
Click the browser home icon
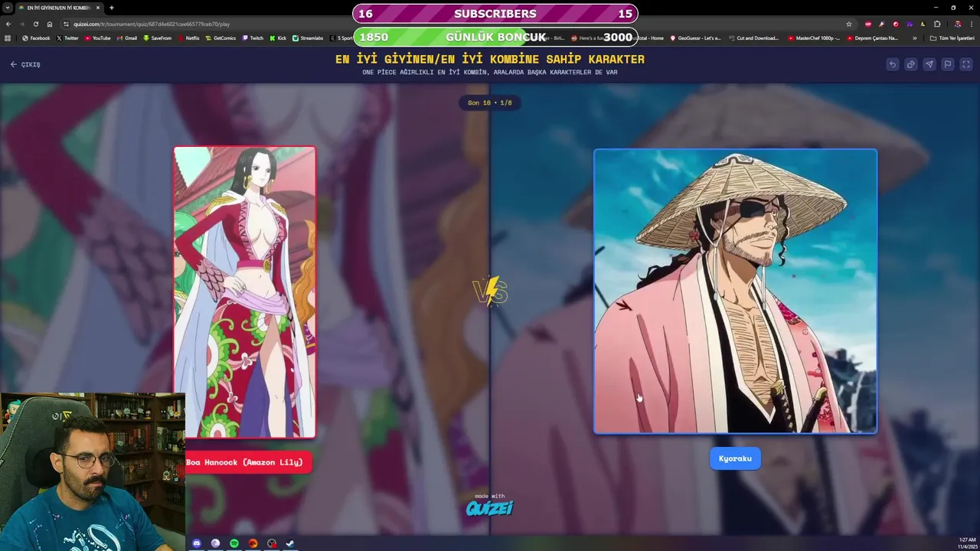pos(50,24)
